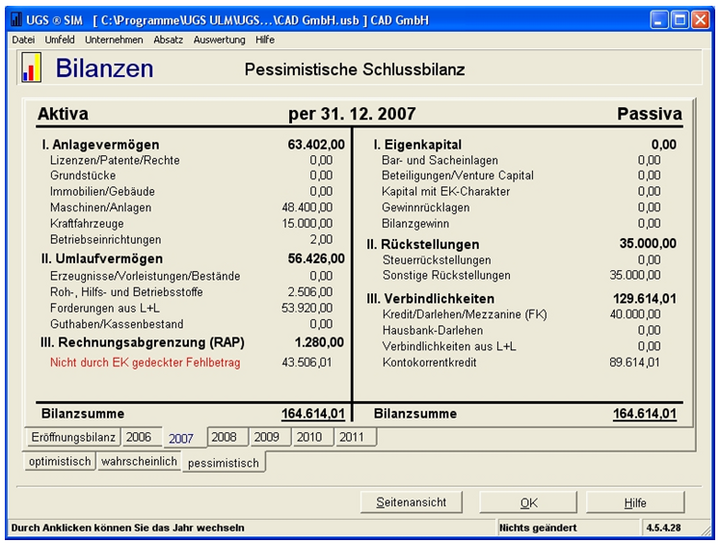Open the Datei menu
Viewport: 720px width, 543px height.
pos(23,40)
